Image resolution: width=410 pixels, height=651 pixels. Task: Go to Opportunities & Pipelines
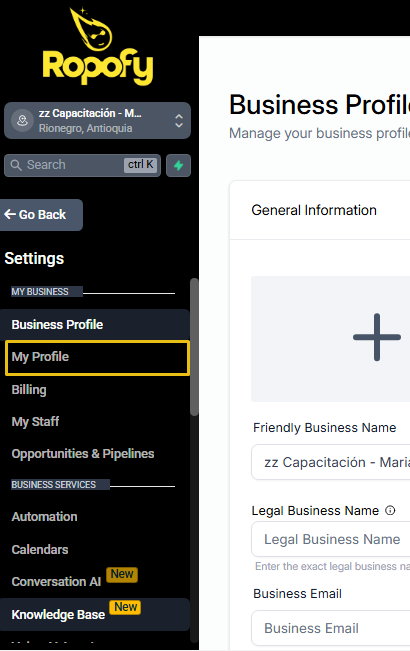point(83,454)
